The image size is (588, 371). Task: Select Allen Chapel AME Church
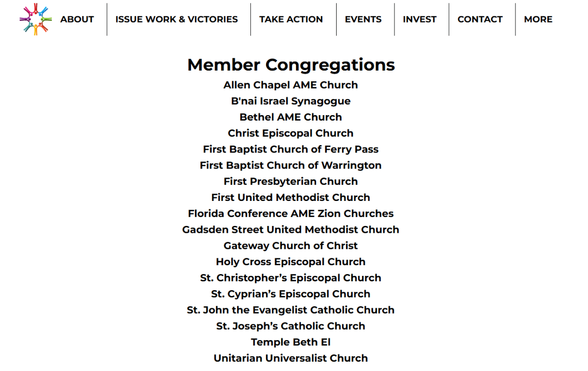291,85
